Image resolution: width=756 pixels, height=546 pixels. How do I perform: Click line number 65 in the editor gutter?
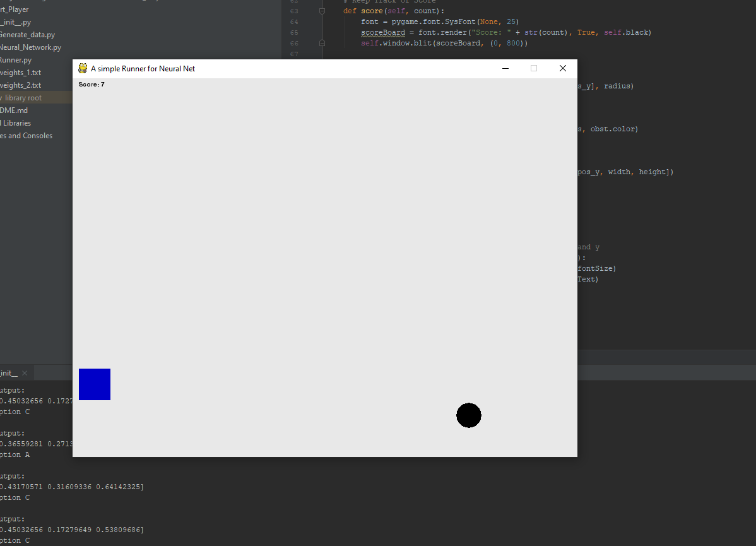(x=294, y=32)
